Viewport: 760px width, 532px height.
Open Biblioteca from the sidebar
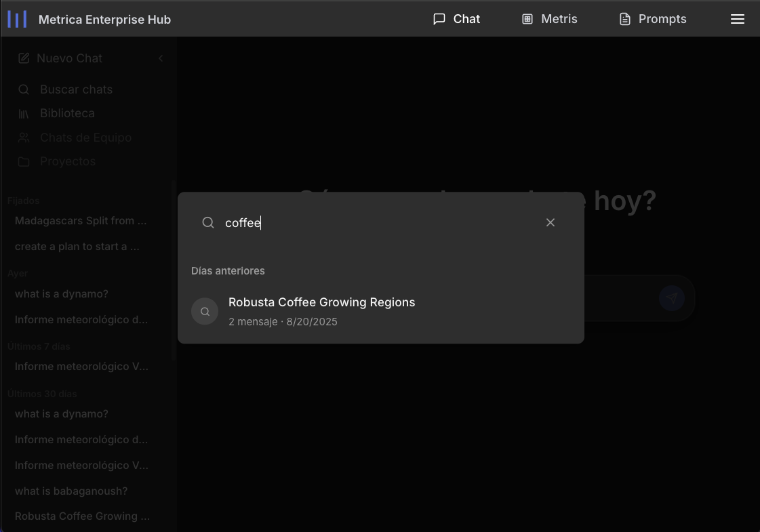pos(67,113)
